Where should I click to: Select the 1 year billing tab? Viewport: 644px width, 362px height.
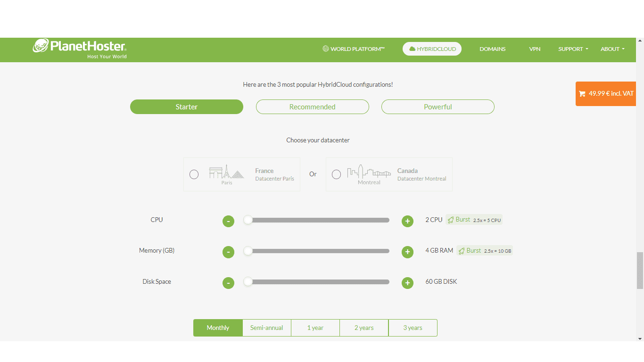click(x=315, y=328)
